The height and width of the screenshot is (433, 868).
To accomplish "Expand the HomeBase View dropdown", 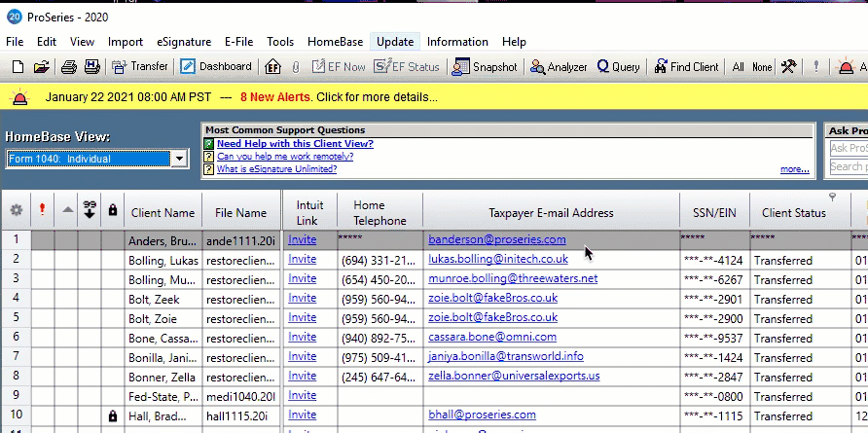I will click(179, 159).
